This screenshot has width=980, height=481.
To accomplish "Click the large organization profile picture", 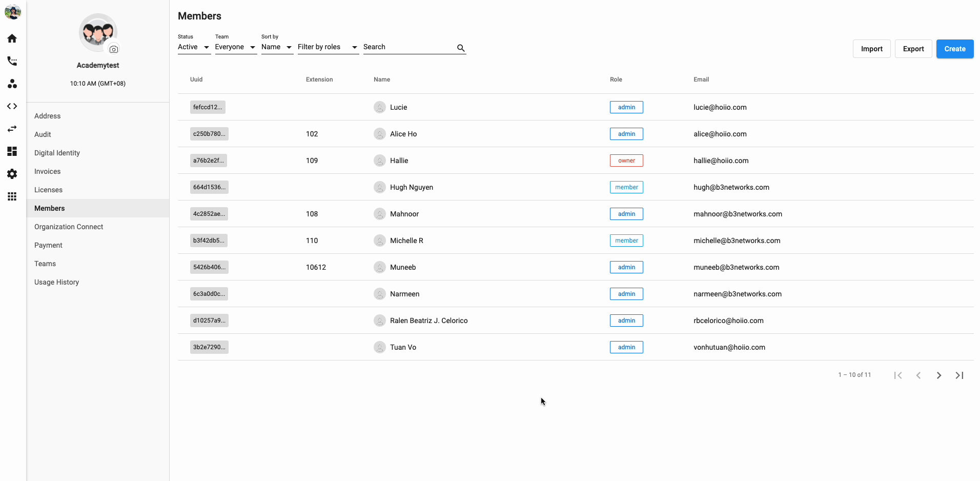I will [98, 32].
